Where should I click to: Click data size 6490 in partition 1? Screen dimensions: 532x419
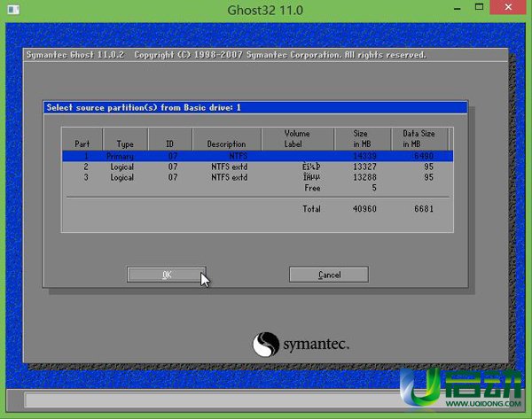click(x=424, y=156)
